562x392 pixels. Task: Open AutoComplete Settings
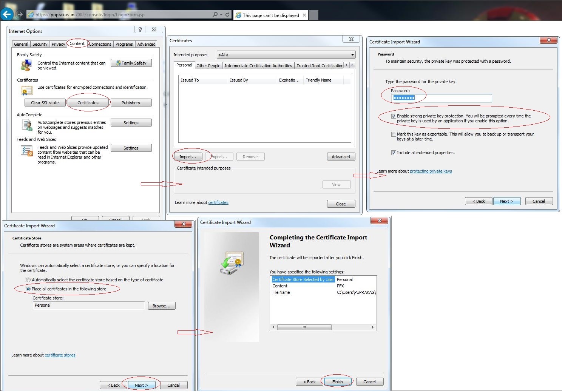(131, 123)
